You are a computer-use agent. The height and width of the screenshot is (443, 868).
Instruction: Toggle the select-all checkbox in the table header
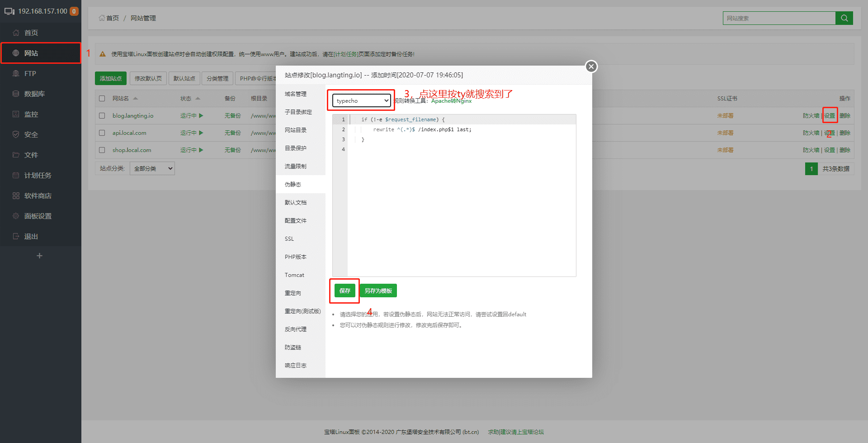pyautogui.click(x=102, y=98)
